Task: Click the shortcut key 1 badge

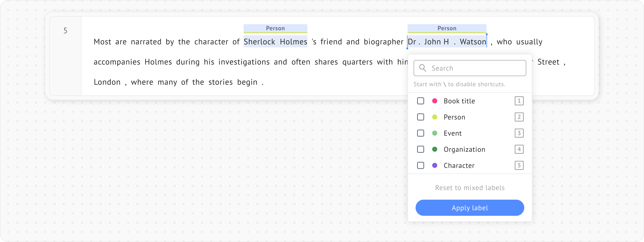Action: pos(519,101)
